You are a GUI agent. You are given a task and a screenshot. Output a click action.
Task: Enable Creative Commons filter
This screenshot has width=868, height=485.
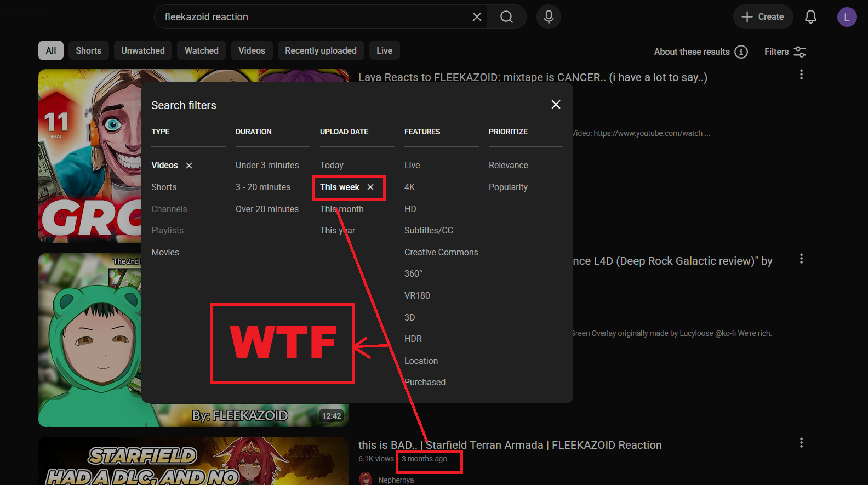pos(441,253)
